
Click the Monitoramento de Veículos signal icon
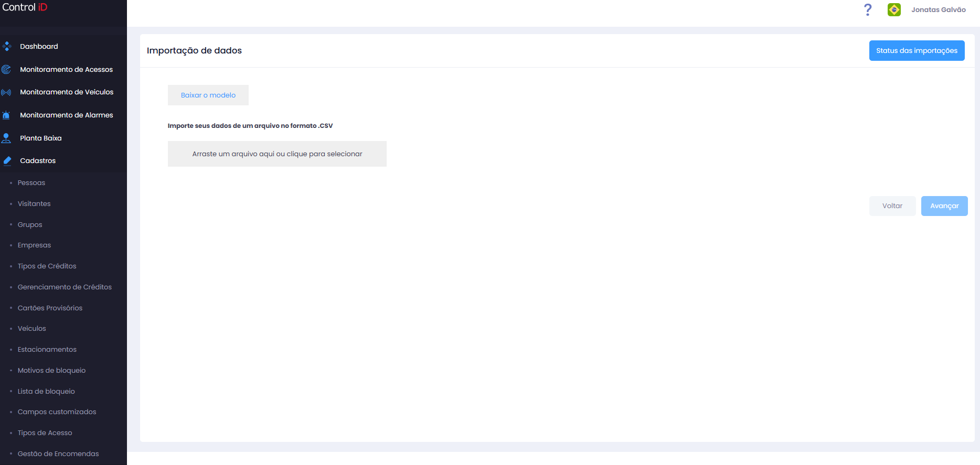(x=6, y=92)
